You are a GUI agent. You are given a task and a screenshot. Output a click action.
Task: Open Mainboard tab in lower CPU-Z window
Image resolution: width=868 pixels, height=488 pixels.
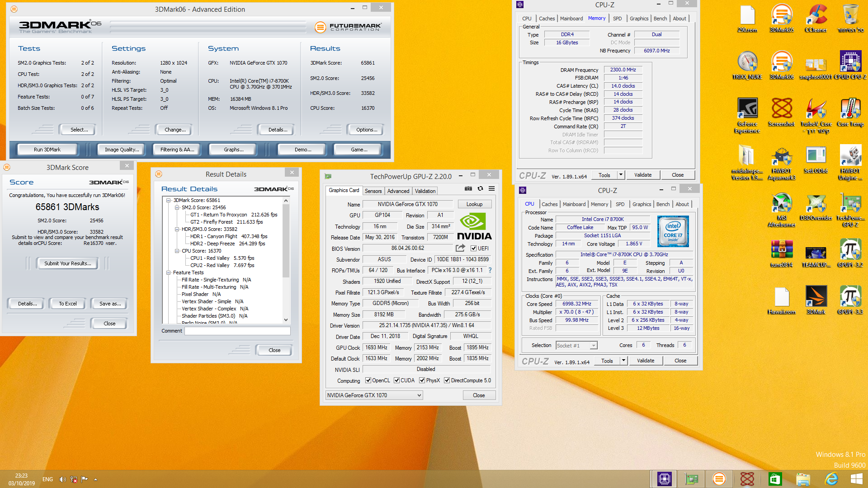pyautogui.click(x=574, y=204)
